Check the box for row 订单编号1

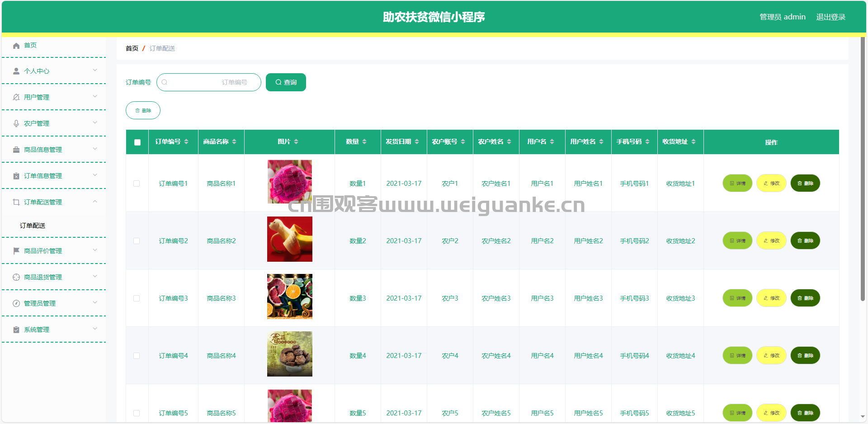coord(137,184)
